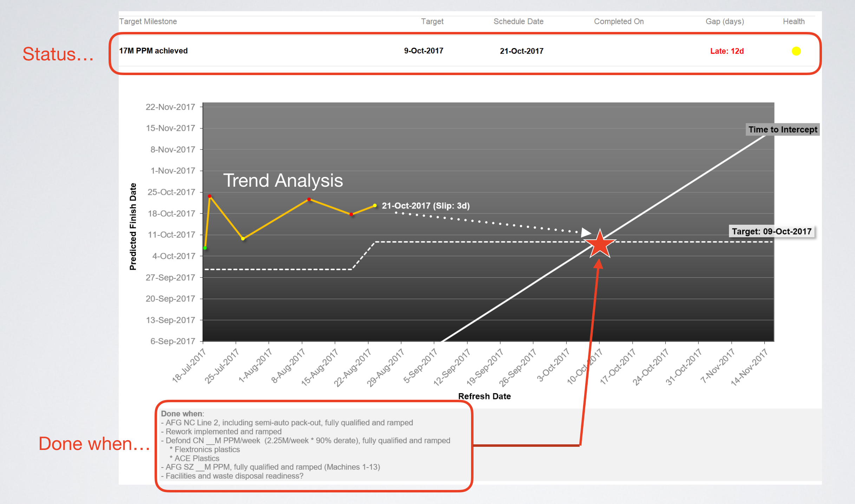Click the 'Done when' heading in notes

click(x=182, y=414)
